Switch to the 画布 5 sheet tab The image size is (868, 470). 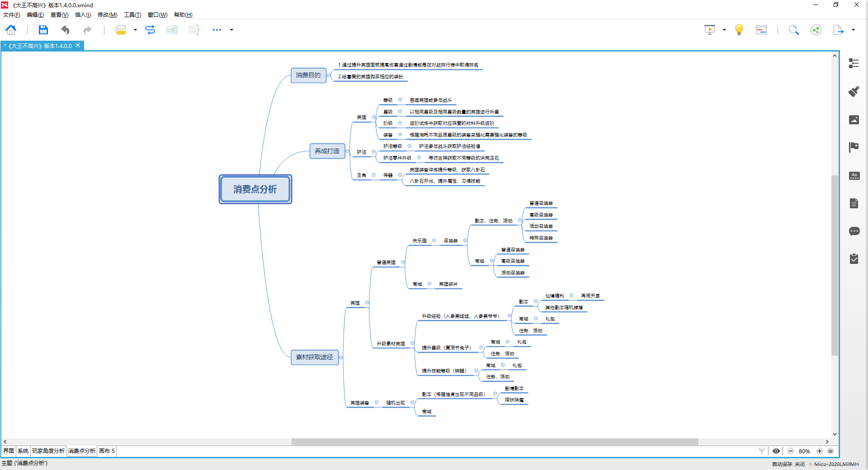tap(107, 451)
